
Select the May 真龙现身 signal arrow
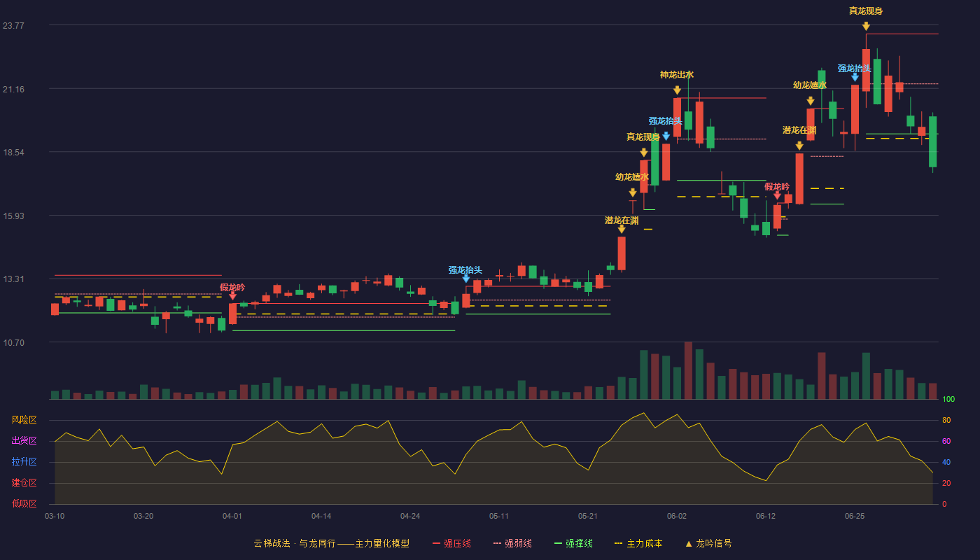pos(643,153)
